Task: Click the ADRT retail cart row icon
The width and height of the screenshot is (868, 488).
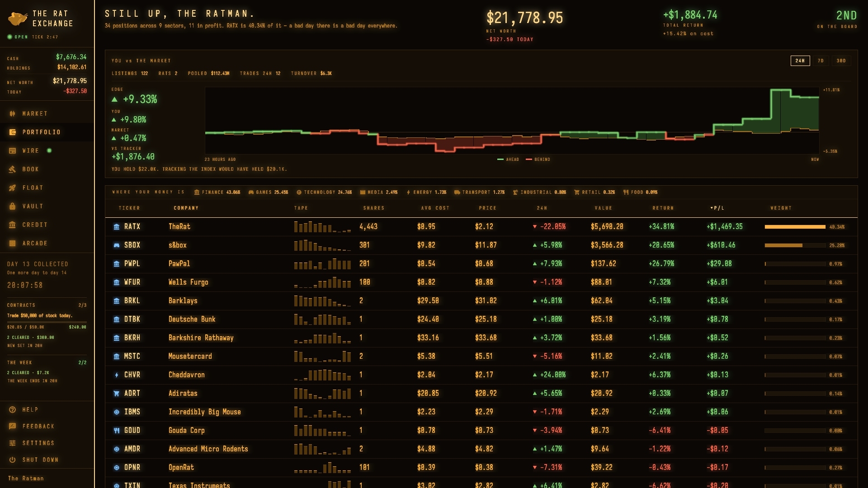Action: point(117,393)
